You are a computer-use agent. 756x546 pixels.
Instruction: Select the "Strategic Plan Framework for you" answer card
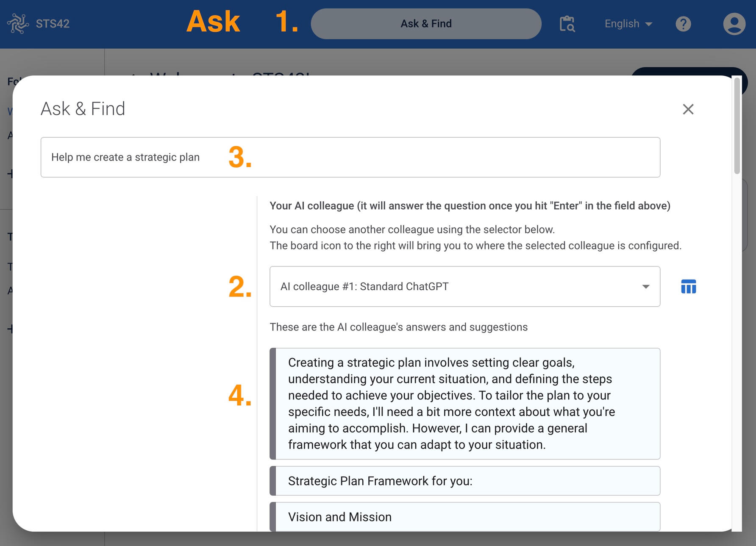[x=465, y=481]
